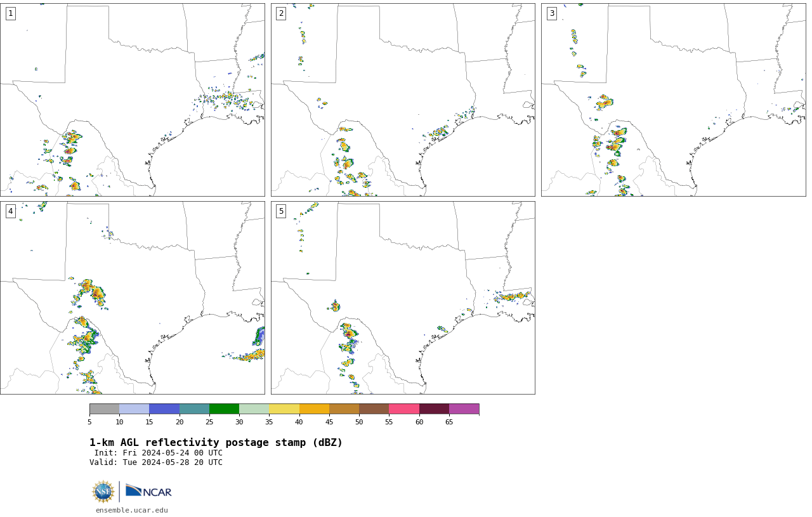Click the yellow 35-40 dBZ color swatch
This screenshot has width=812, height=517.
[284, 409]
